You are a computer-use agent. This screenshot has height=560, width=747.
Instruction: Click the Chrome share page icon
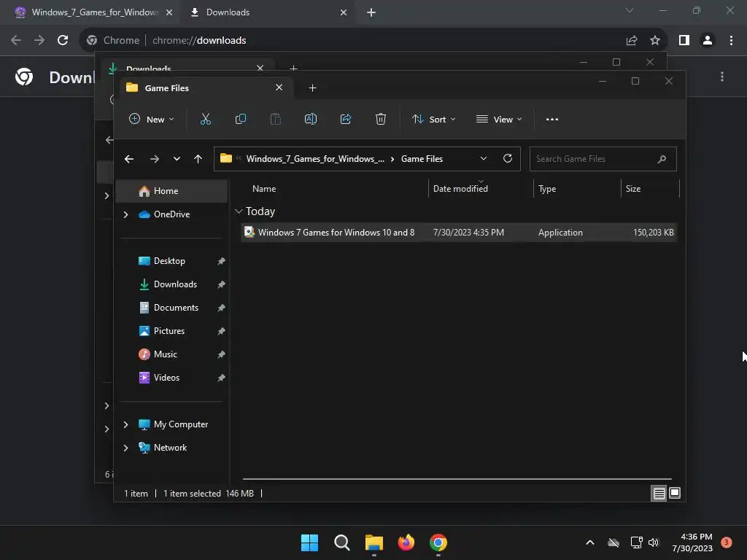[632, 41]
